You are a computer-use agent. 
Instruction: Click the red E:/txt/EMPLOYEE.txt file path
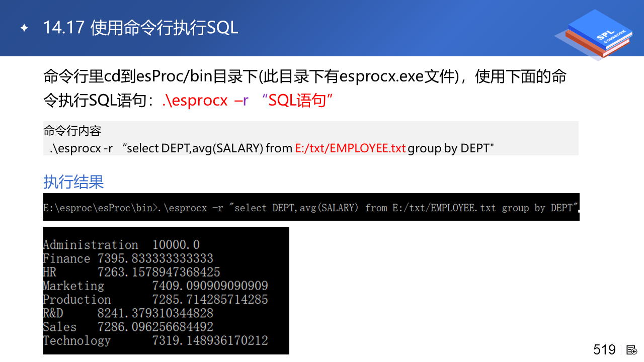tap(350, 148)
